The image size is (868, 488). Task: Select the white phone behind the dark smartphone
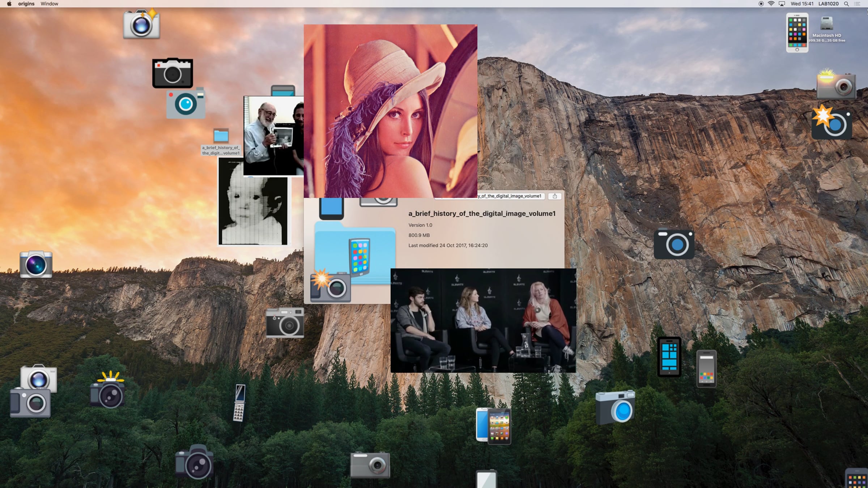(482, 425)
